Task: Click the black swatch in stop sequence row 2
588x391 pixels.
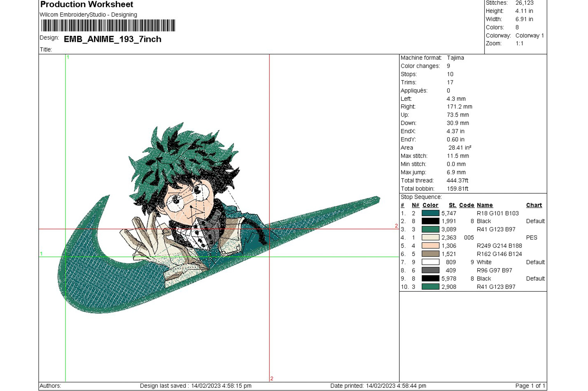Action: pos(430,221)
